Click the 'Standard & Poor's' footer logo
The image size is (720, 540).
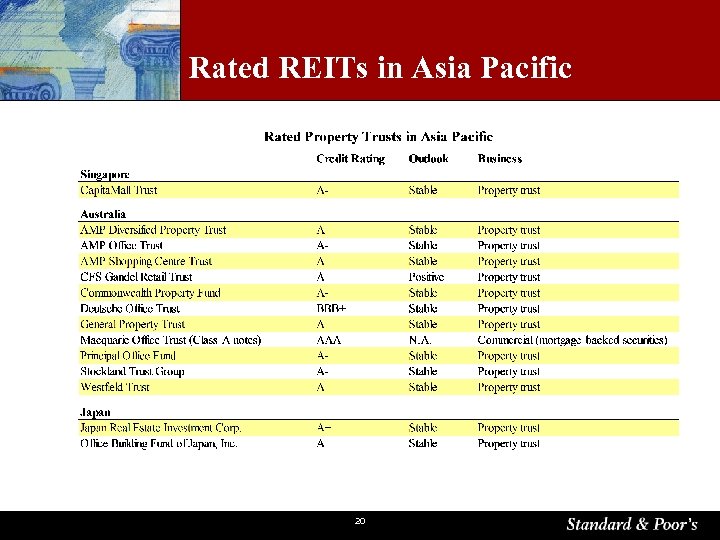[x=632, y=524]
